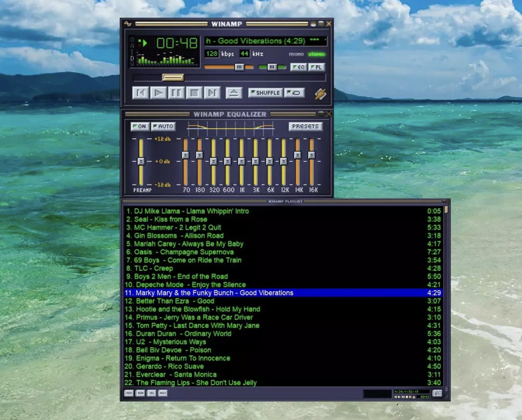This screenshot has width=522, height=420.
Task: Toggle the Shuffle button
Action: (x=265, y=93)
